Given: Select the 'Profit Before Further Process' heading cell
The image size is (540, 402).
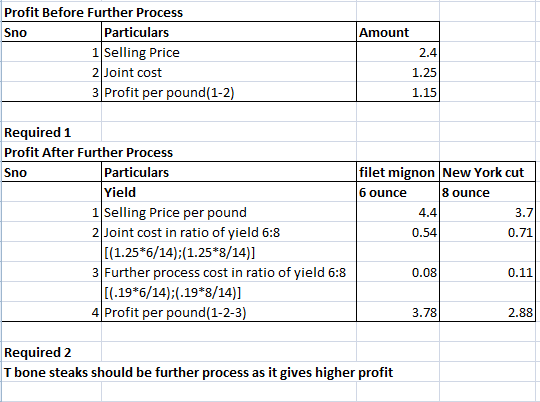Looking at the screenshot, I should click(x=93, y=12).
